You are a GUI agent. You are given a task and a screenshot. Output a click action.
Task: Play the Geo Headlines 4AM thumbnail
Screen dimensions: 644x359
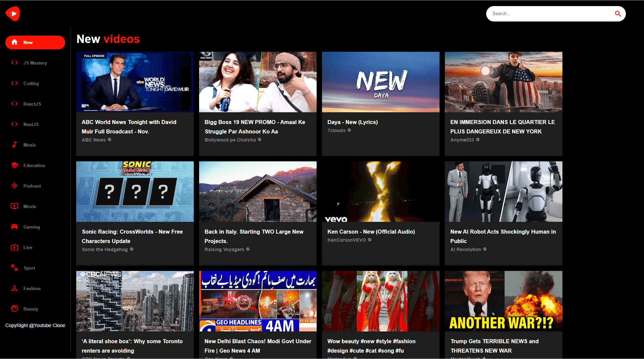258,301
